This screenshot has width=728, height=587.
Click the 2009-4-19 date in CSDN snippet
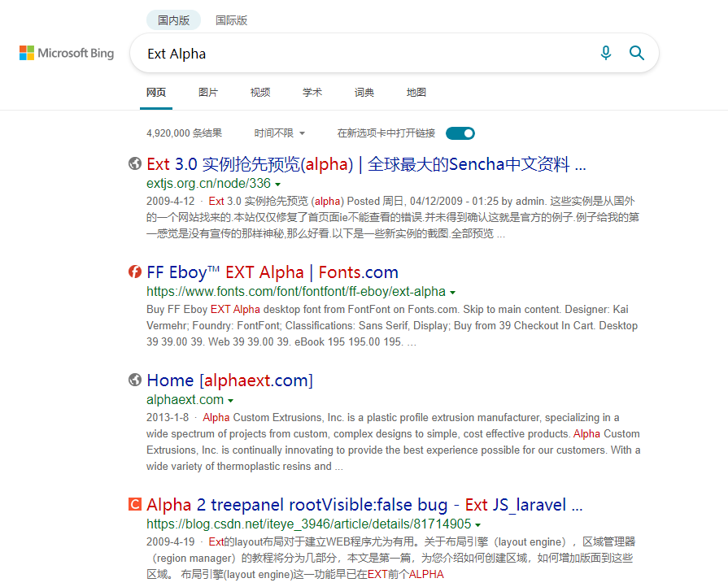point(170,541)
